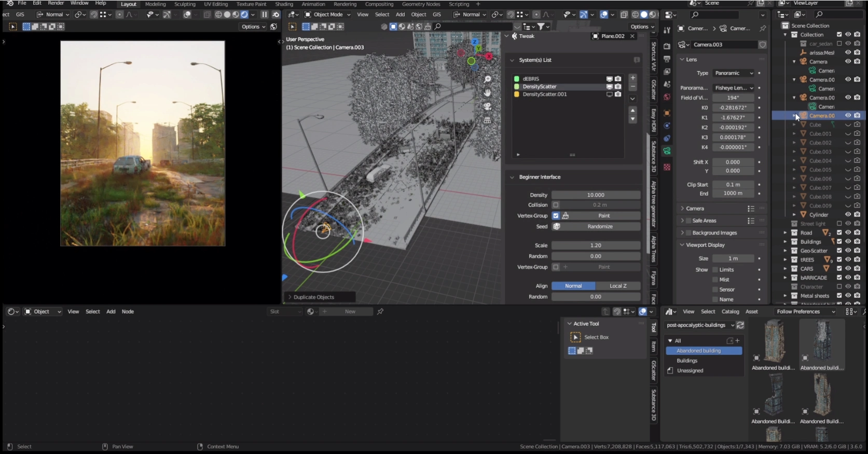Hide the tREES collection with eye icon
This screenshot has height=454, width=868.
pos(848,259)
